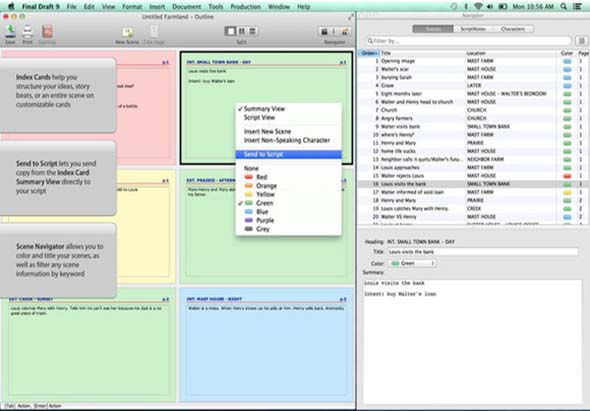590x411 pixels.
Task: Click the red color icon for Walter rejects Louis
Action: point(567,176)
